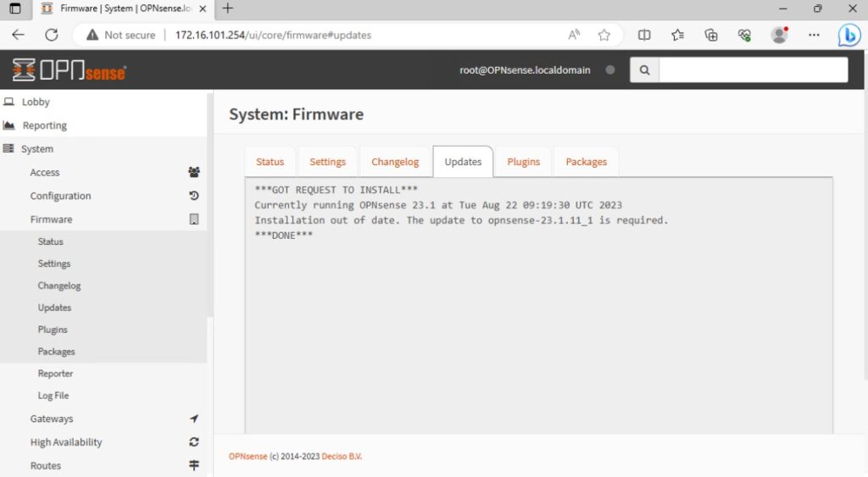Click the sidebar vertical scrollbar
This screenshot has width=868, height=477.
(210, 206)
